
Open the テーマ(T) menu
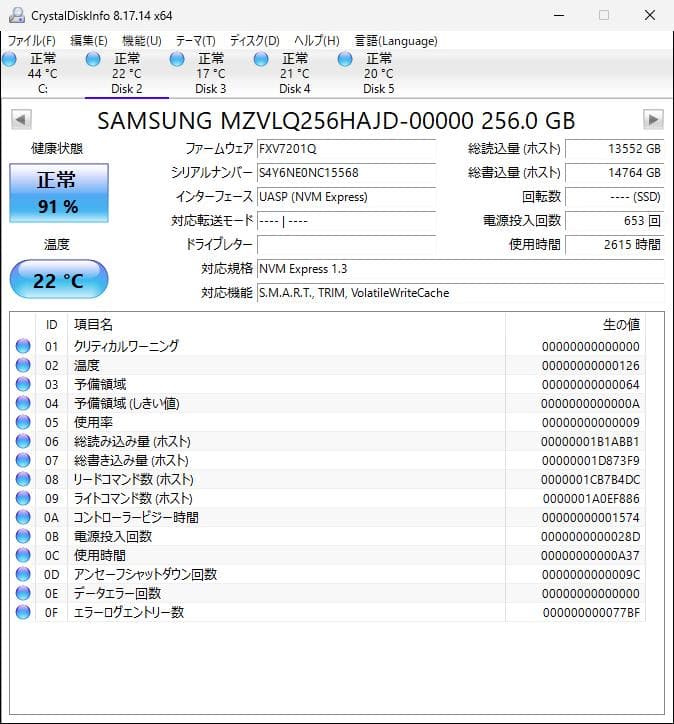(195, 41)
